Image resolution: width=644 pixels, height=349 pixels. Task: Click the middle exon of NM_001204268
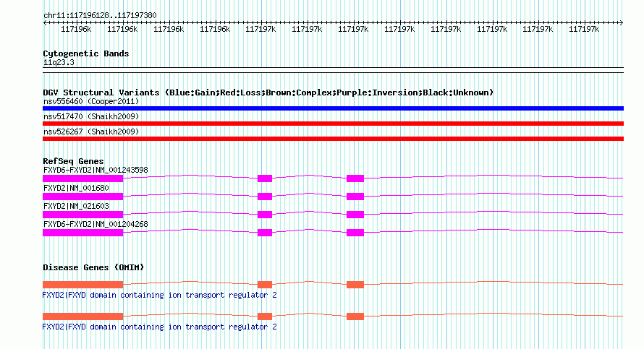tap(265, 233)
